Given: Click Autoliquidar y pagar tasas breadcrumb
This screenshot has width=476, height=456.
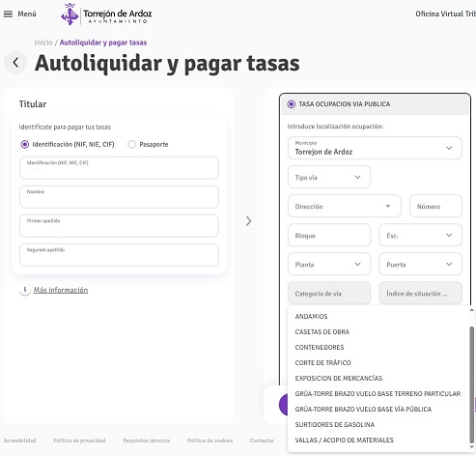Looking at the screenshot, I should [103, 43].
